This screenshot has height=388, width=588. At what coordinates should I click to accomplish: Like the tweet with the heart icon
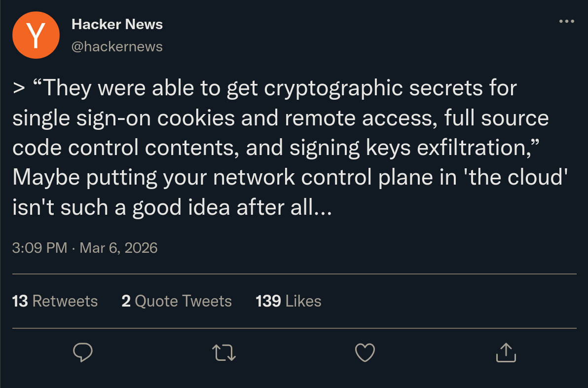point(365,352)
